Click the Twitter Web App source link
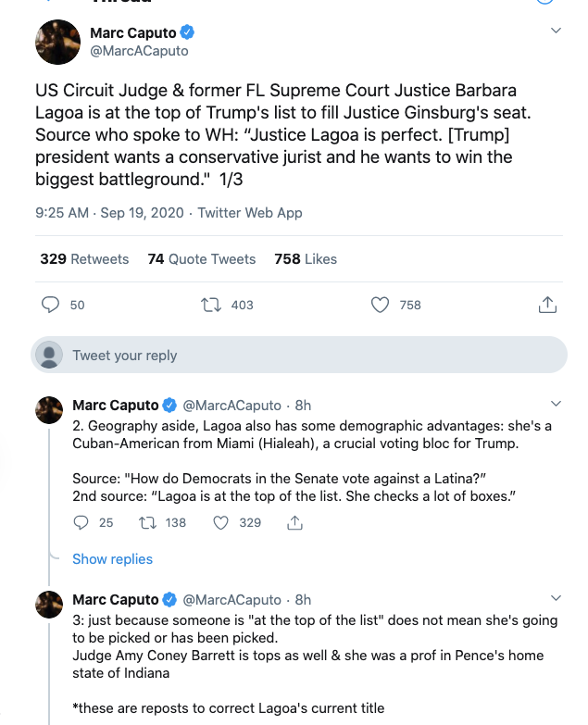The image size is (588, 725). click(250, 213)
